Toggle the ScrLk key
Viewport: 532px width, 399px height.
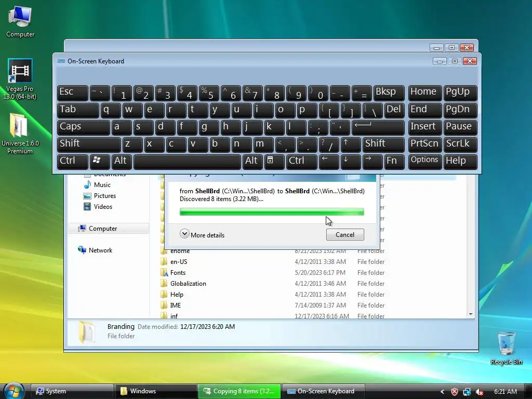tap(460, 144)
